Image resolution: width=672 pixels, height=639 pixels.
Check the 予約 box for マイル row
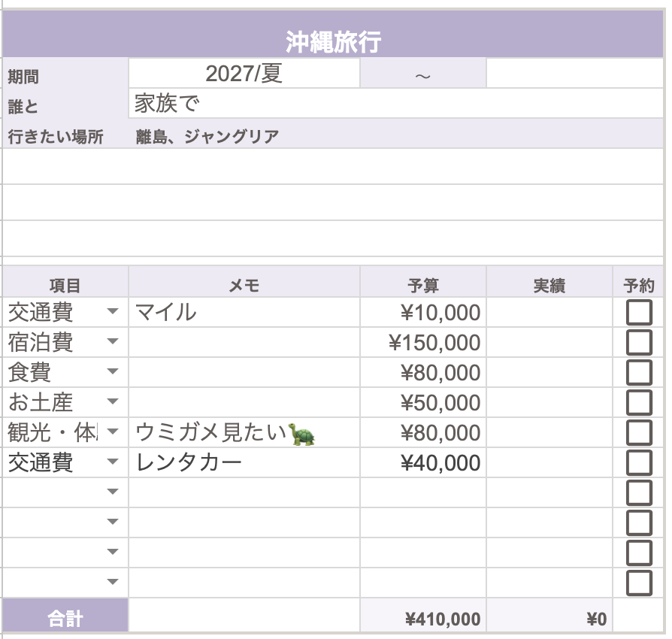click(639, 313)
